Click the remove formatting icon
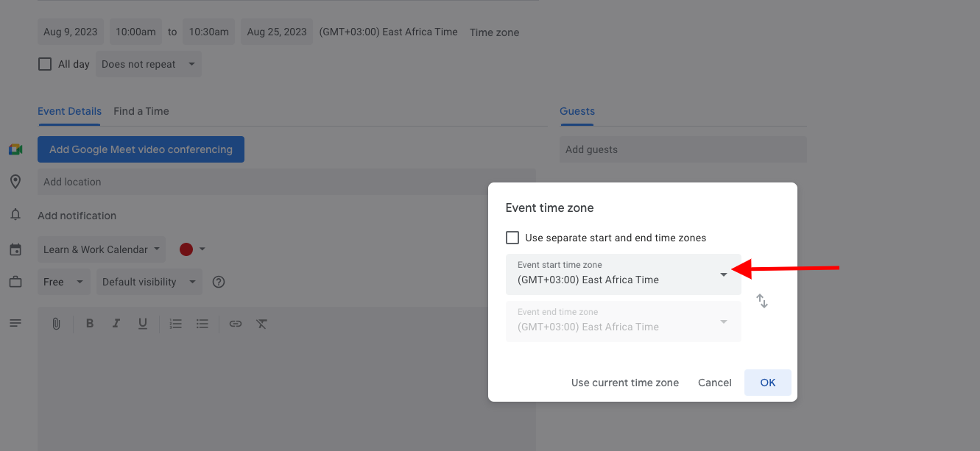The width and height of the screenshot is (980, 451). (x=261, y=324)
